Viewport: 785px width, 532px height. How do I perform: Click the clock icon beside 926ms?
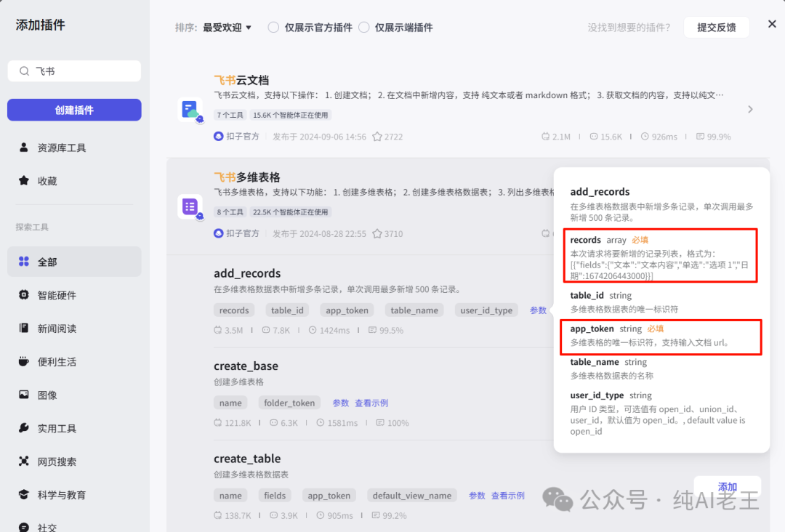(x=645, y=136)
